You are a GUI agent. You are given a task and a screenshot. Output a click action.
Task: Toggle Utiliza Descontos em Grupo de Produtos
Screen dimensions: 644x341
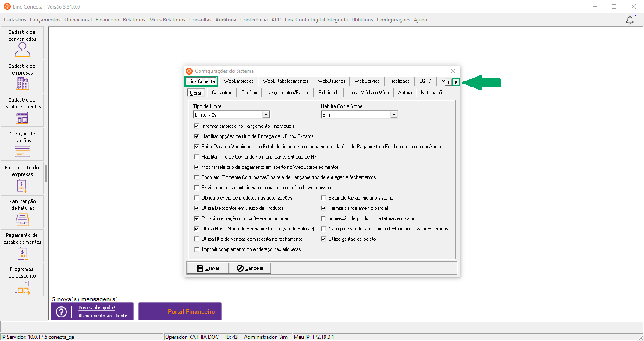pos(197,208)
